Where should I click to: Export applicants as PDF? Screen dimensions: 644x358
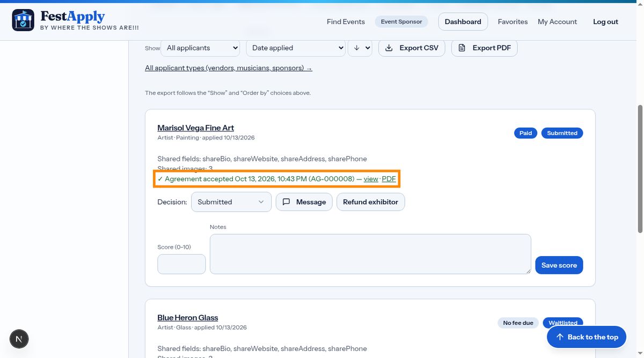[x=485, y=48]
